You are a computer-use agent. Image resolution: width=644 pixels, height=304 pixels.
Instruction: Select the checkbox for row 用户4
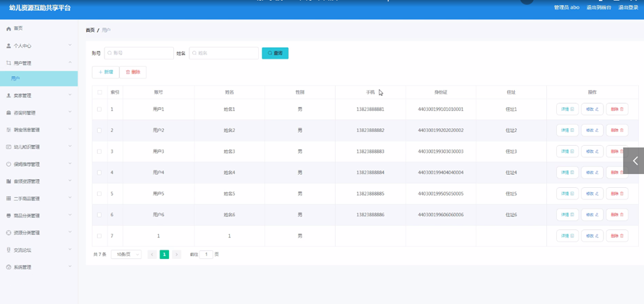point(100,173)
